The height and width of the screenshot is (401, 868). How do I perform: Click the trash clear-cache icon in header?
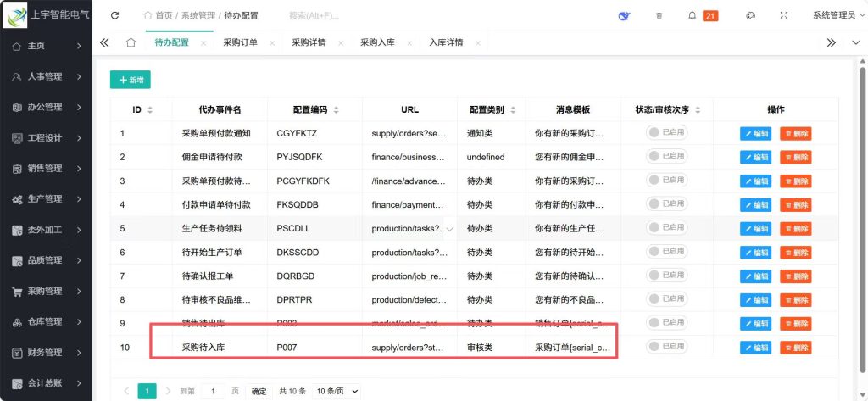pyautogui.click(x=659, y=15)
